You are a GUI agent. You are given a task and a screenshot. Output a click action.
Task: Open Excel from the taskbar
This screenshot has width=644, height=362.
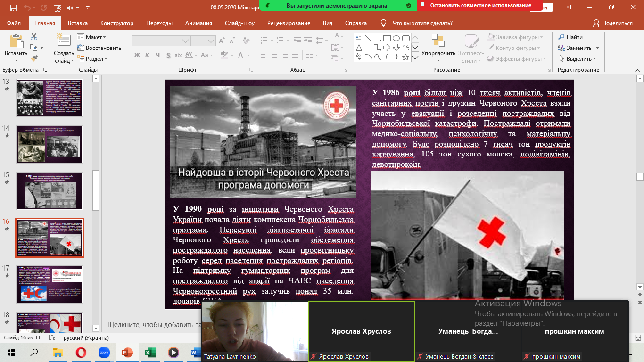click(150, 352)
